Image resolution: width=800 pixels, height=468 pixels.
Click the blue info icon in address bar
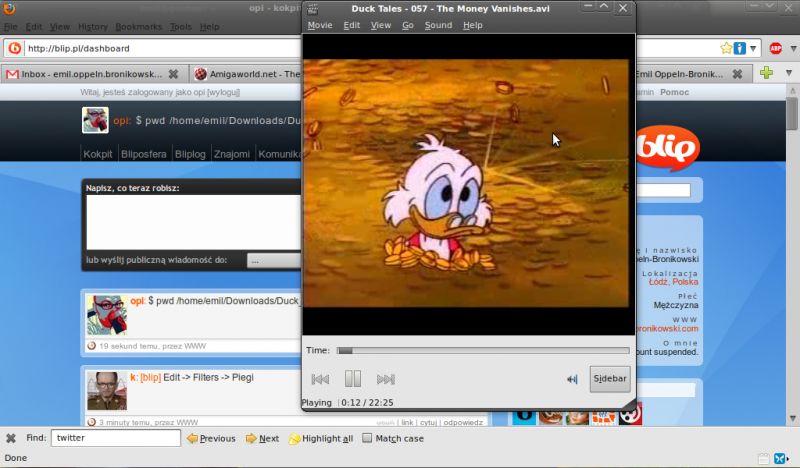click(739, 48)
